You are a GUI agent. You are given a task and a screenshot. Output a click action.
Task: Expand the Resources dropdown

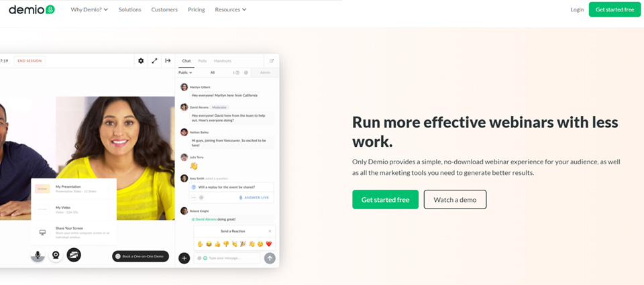[230, 9]
